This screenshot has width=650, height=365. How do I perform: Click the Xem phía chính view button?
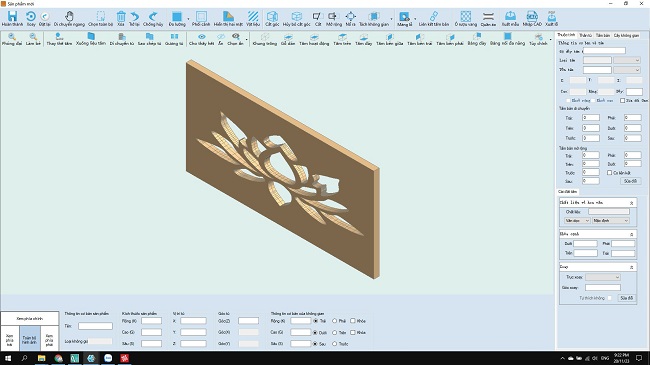click(29, 319)
